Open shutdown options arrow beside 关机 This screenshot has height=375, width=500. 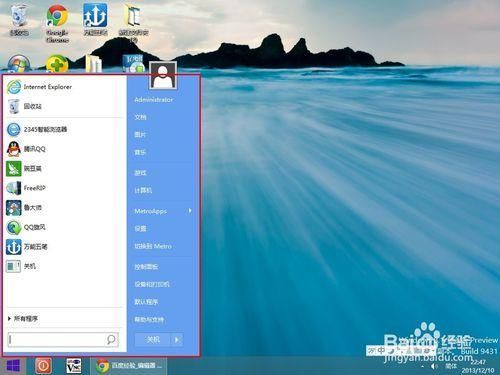(x=177, y=340)
